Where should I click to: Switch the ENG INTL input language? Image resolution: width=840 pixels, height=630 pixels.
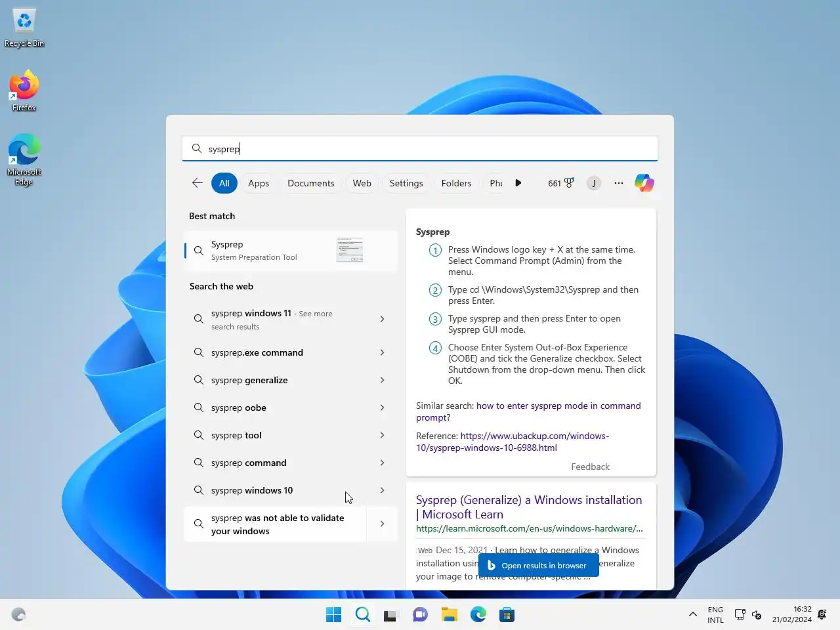tap(715, 615)
